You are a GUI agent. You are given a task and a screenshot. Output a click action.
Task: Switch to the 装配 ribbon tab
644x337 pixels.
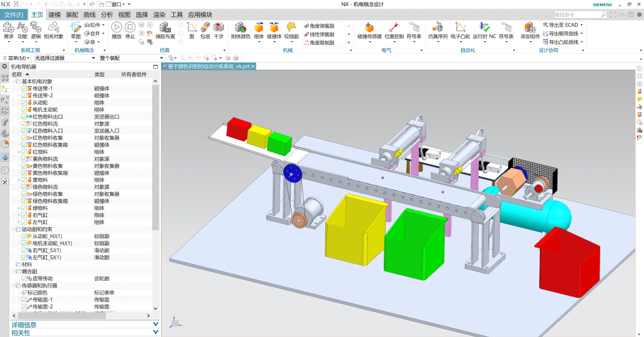coord(72,15)
